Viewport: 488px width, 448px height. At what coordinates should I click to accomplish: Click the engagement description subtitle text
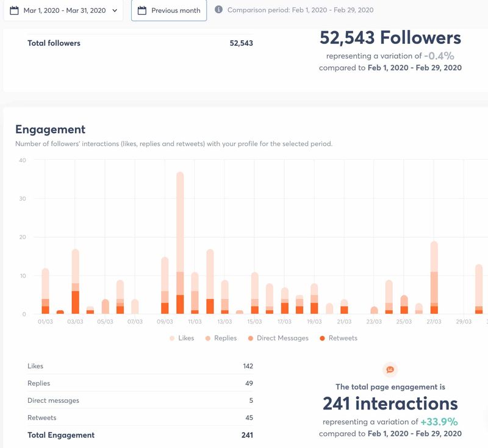[x=174, y=144]
